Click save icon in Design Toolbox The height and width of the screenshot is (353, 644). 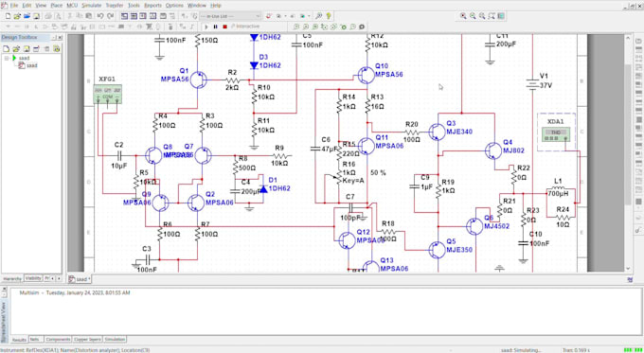tap(26, 48)
